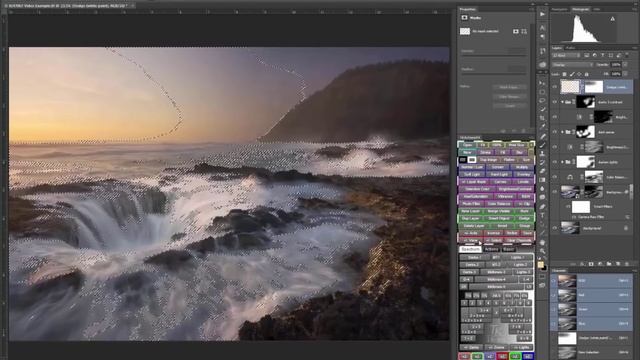Hide the top Dodge layer
The image size is (640, 360).
pos(555,87)
